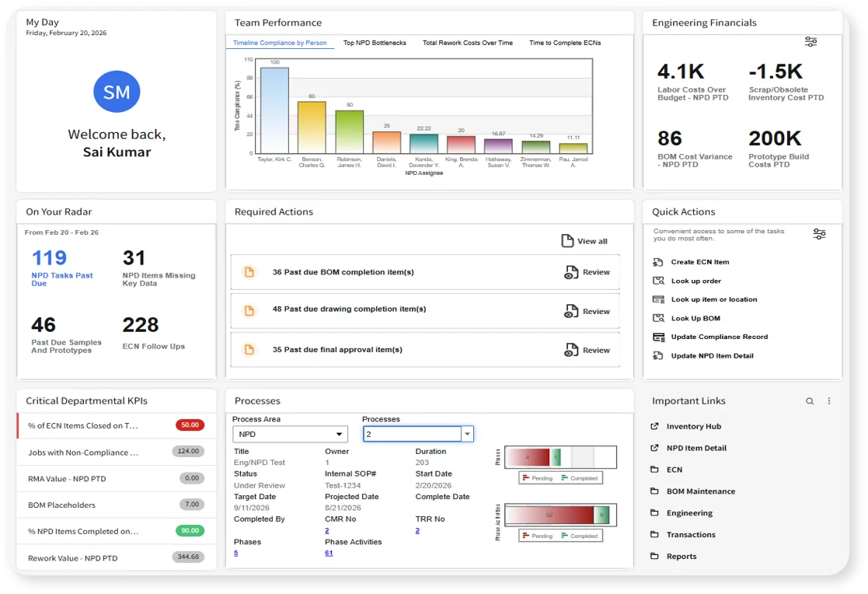Toggle the Pending legend on Phase Activities chart
868x594 pixels.
click(x=539, y=536)
